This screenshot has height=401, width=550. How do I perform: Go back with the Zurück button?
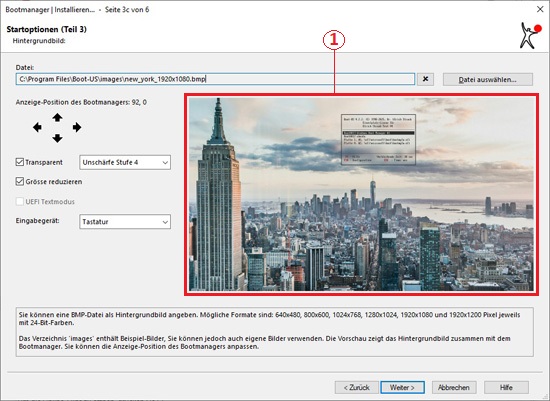357,388
